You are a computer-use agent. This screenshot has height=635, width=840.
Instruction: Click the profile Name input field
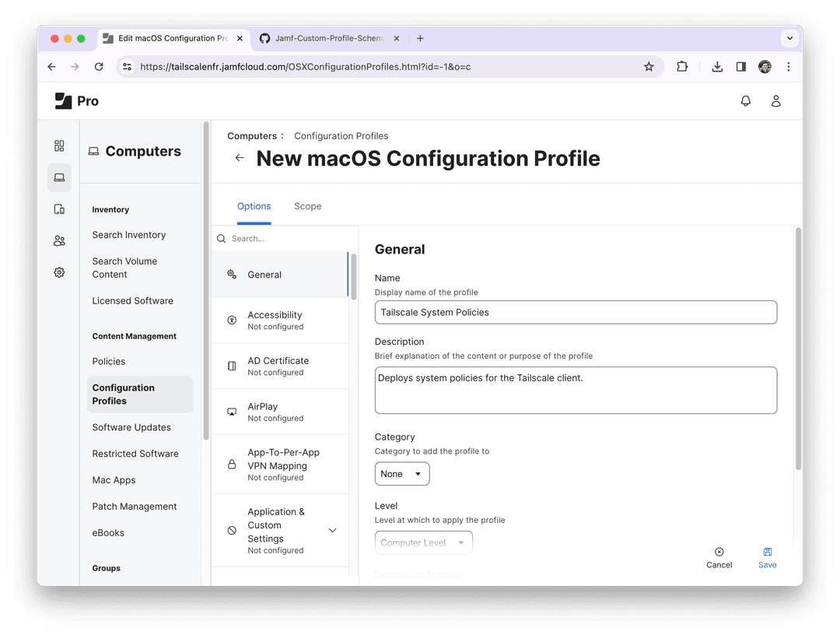576,312
